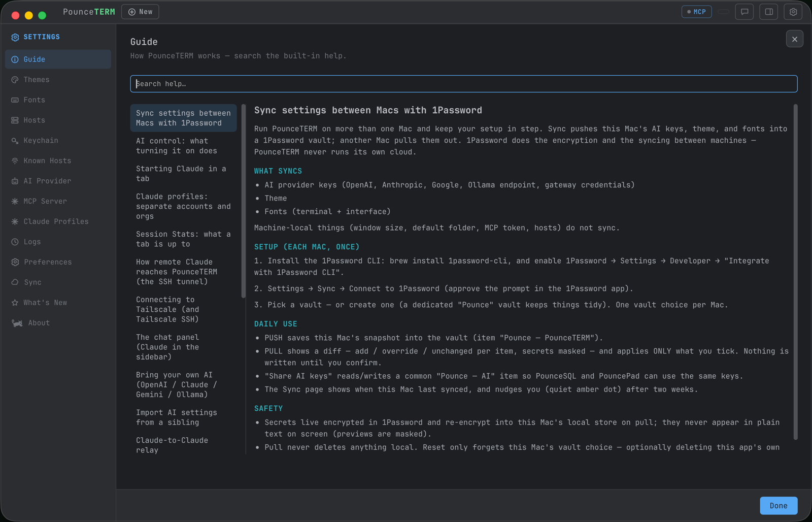Viewport: 812px width, 522px height.
Task: Open topic 'Import AI settings from a sibling'
Action: coord(183,417)
